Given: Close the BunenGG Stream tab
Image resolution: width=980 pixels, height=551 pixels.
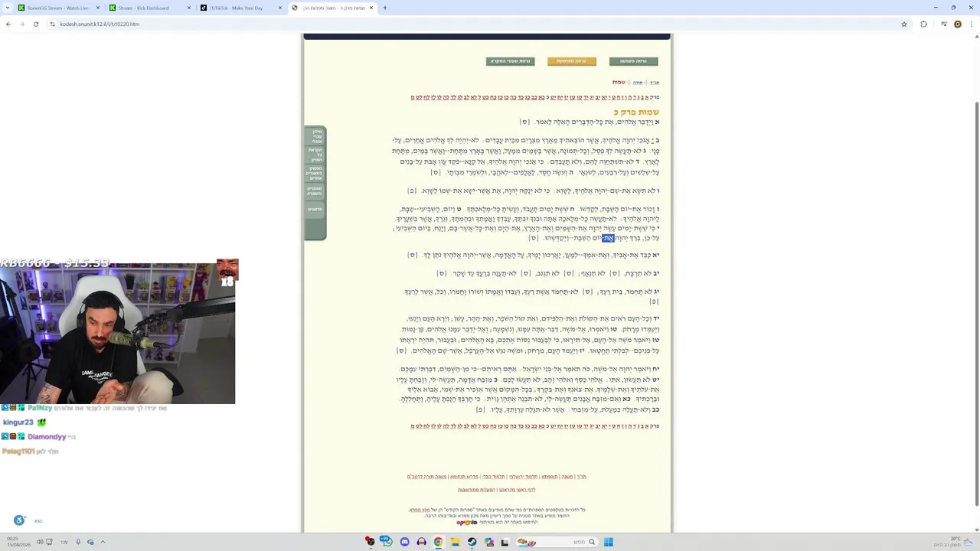Looking at the screenshot, I should (98, 8).
